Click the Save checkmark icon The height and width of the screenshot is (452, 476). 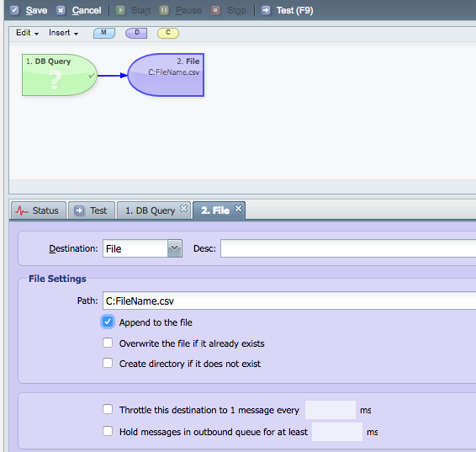pos(14,10)
